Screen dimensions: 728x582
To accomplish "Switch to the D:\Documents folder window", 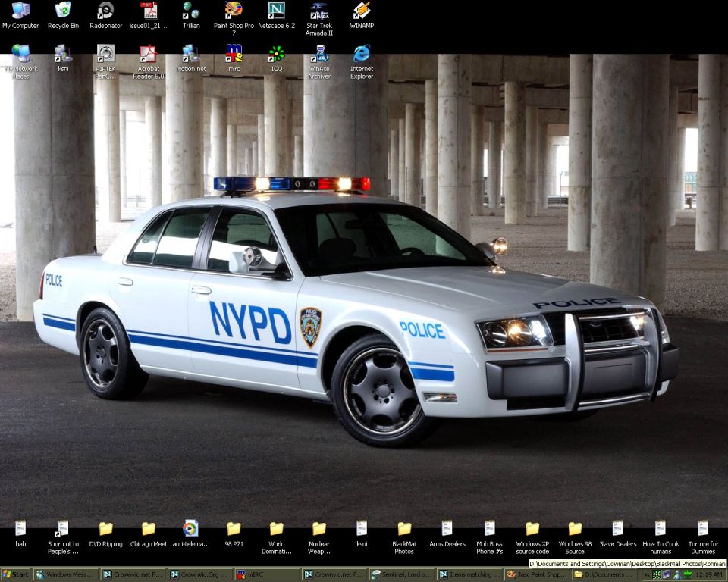I will 604,574.
